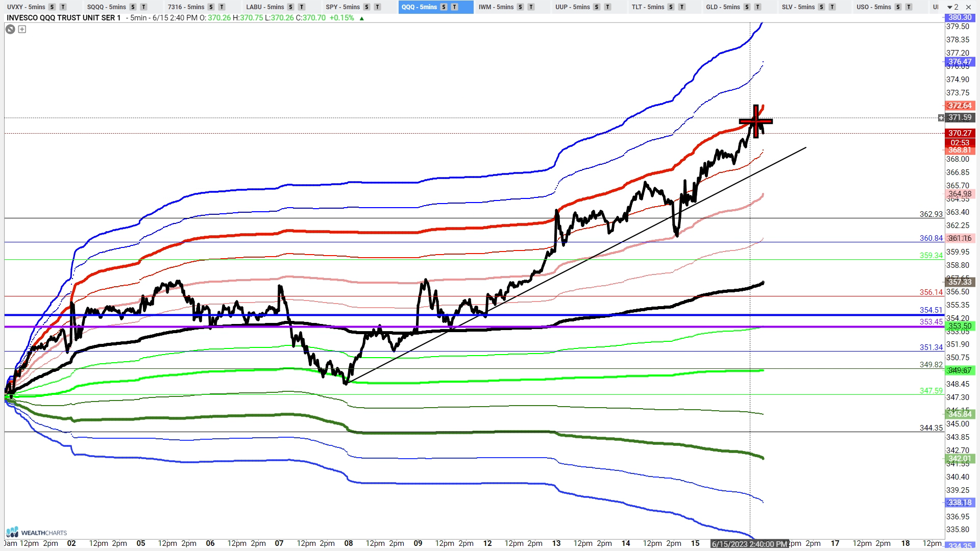This screenshot has height=551, width=980.
Task: Click the red crosshair marker on chart
Action: (756, 121)
